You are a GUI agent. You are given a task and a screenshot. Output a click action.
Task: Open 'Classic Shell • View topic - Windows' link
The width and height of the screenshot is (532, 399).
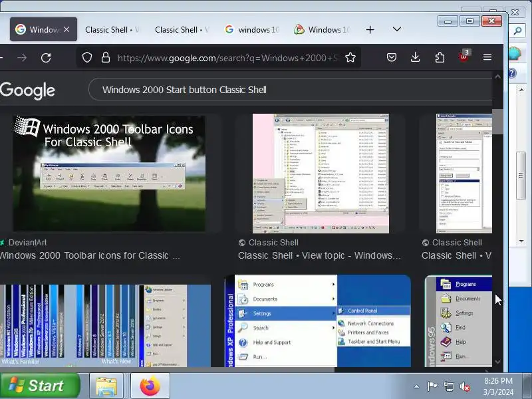click(x=319, y=255)
